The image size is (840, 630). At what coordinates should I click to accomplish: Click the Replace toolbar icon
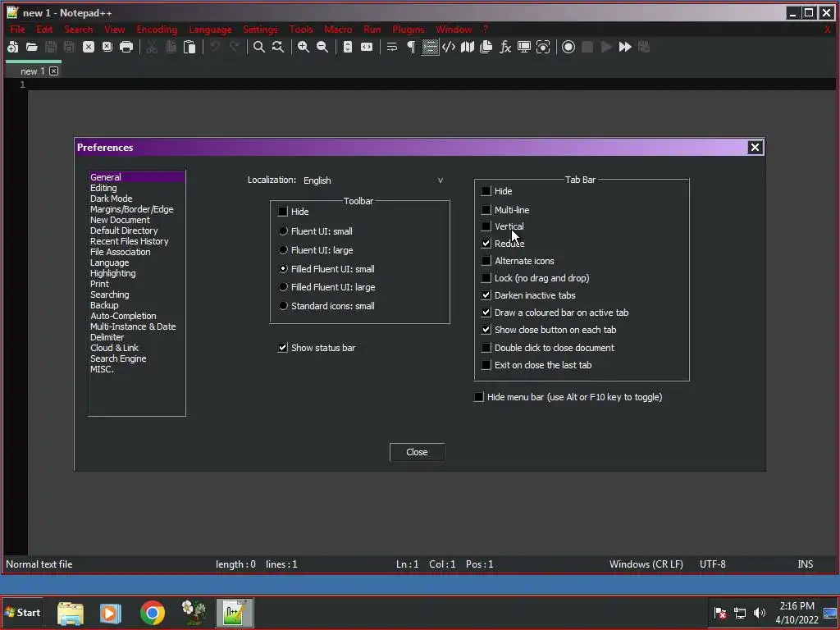tap(277, 47)
